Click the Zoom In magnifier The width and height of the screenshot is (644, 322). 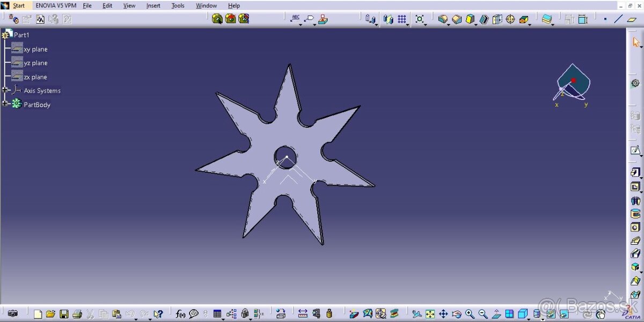point(470,314)
